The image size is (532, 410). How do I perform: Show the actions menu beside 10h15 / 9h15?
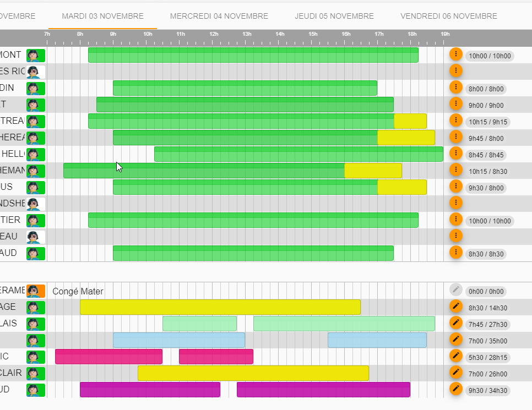(x=455, y=120)
